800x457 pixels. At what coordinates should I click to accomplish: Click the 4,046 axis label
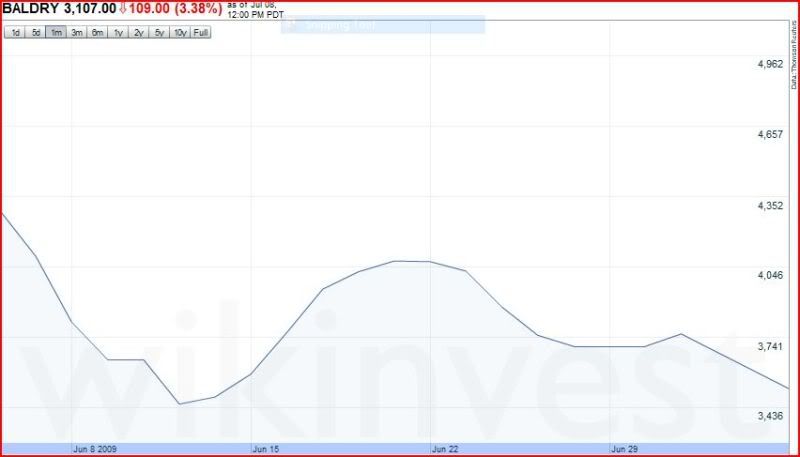pyautogui.click(x=770, y=275)
